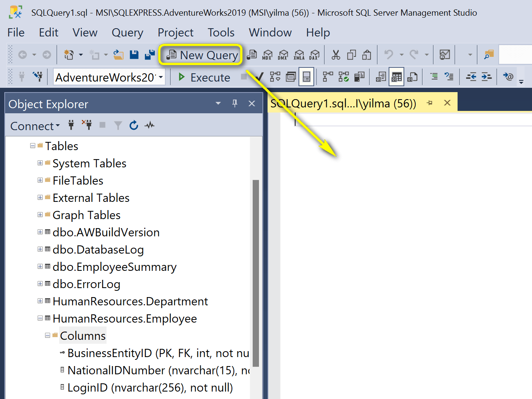
Task: Click the Copy icon
Action: coord(351,55)
